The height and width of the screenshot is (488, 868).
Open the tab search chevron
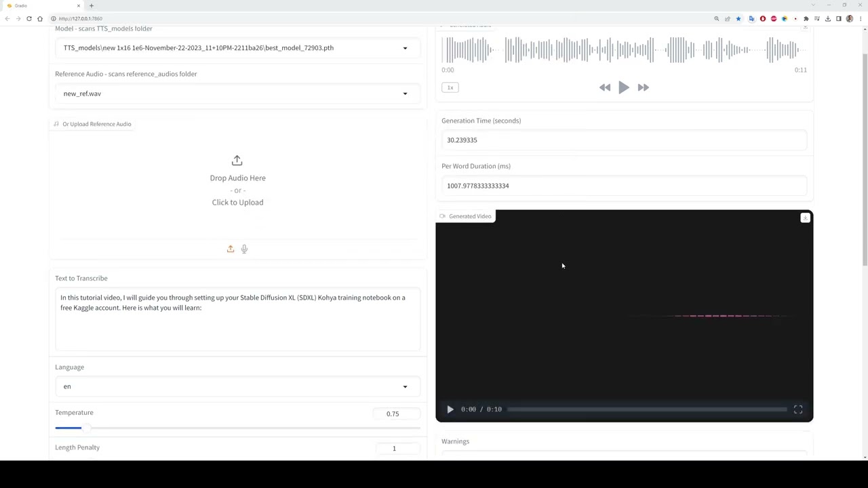point(813,5)
